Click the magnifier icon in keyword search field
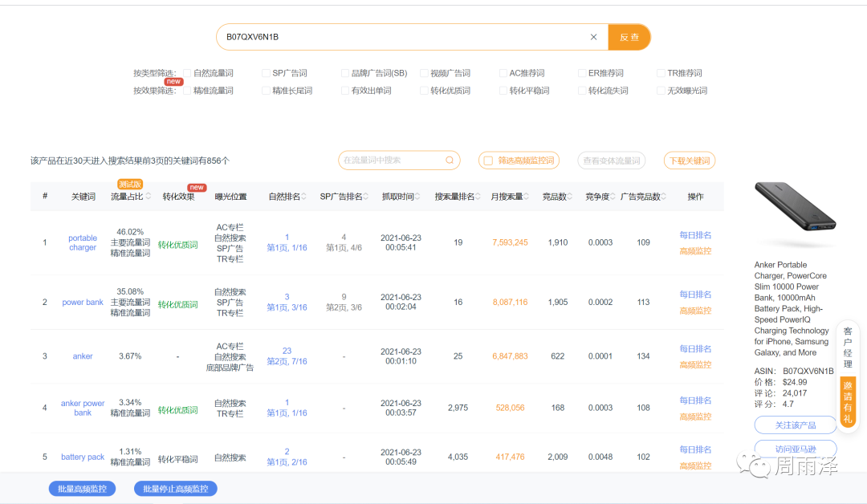867x504 pixels. pos(450,161)
